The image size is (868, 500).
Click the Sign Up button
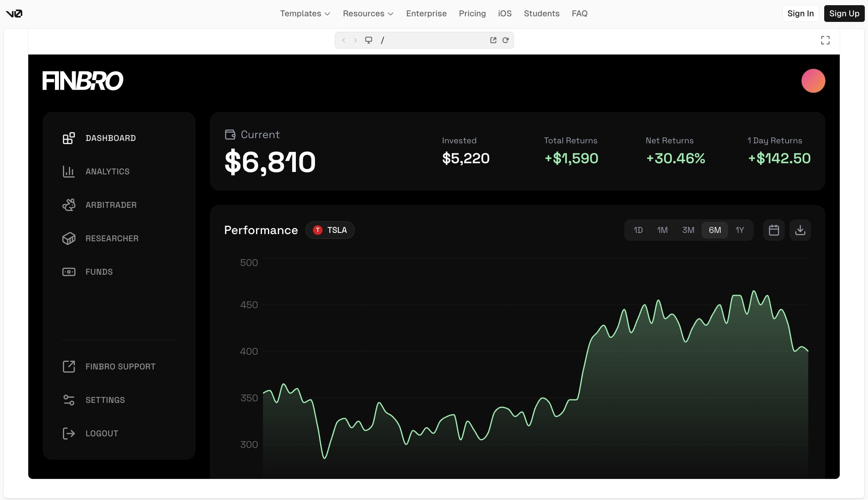tap(844, 14)
